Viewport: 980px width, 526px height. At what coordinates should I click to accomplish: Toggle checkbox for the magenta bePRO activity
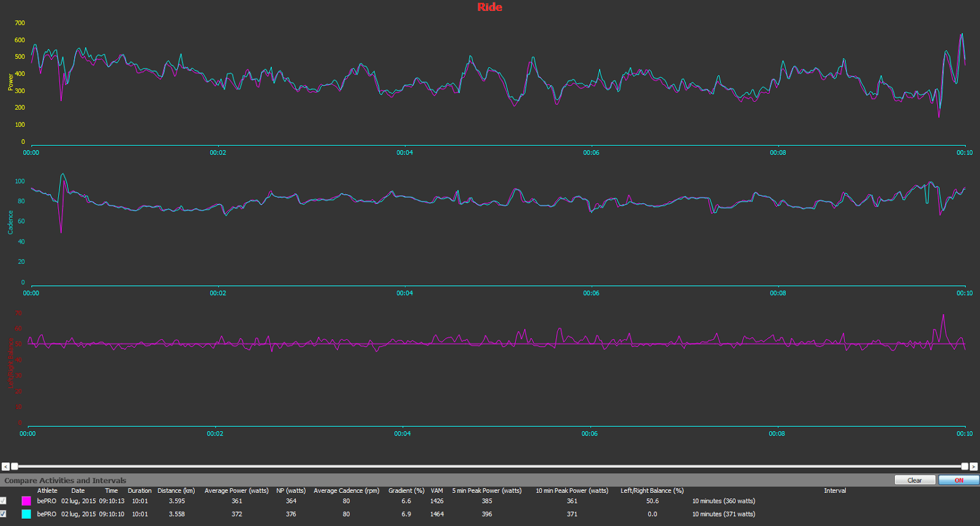3,501
